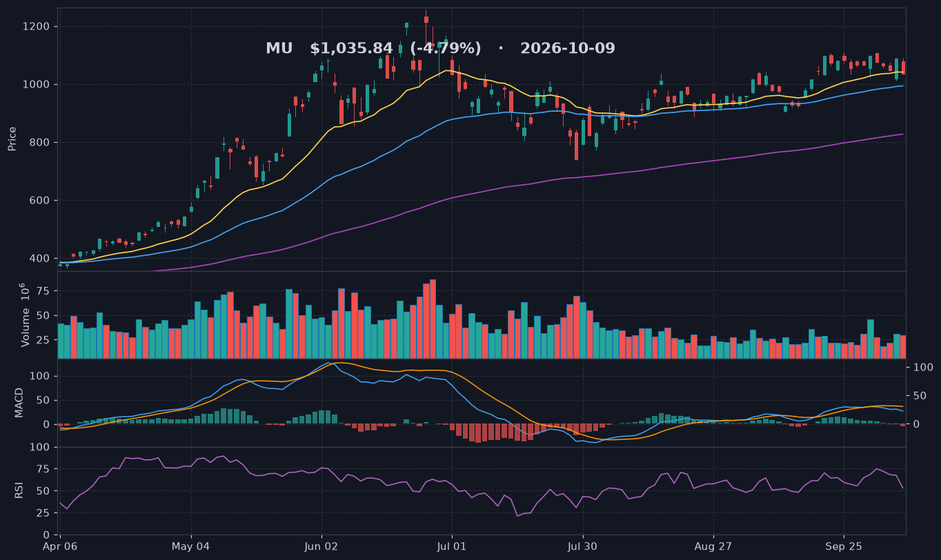This screenshot has width=941, height=560.
Task: Click the "100" tick on the RSI axis
Action: pos(40,447)
